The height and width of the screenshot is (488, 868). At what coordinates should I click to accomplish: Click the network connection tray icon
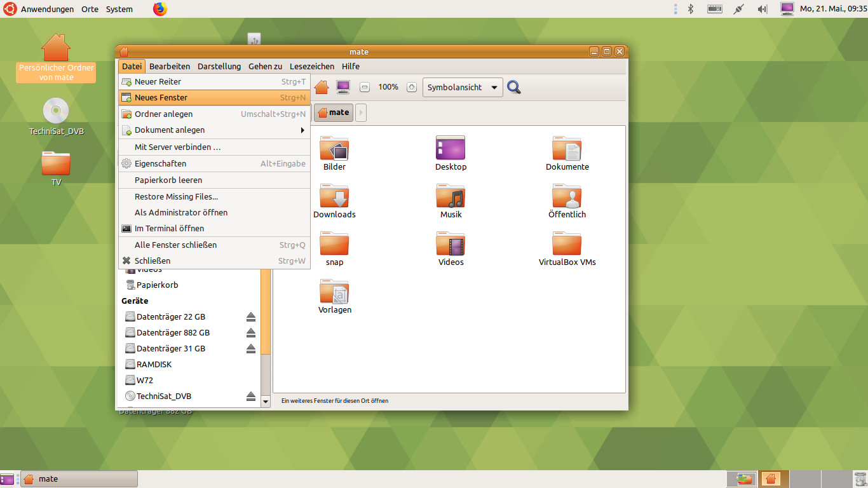(738, 9)
